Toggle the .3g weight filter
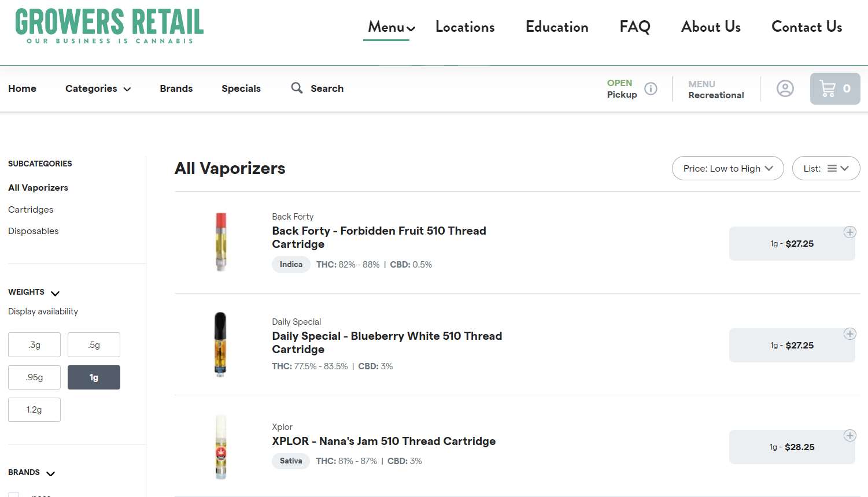 pos(34,345)
